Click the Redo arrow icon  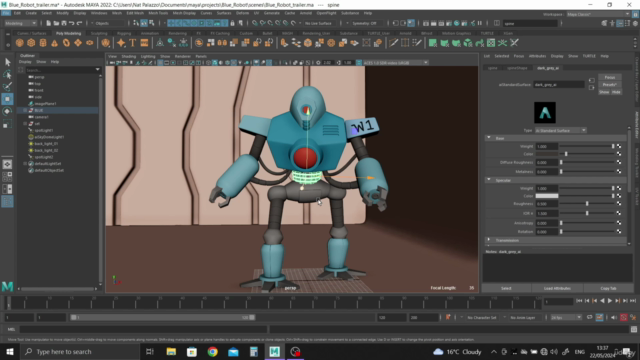pos(79,23)
